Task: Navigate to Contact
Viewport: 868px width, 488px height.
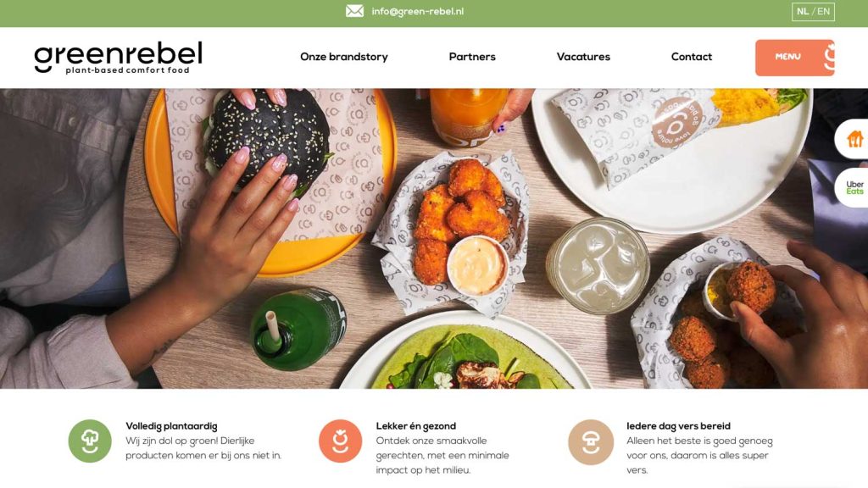Action: [692, 57]
